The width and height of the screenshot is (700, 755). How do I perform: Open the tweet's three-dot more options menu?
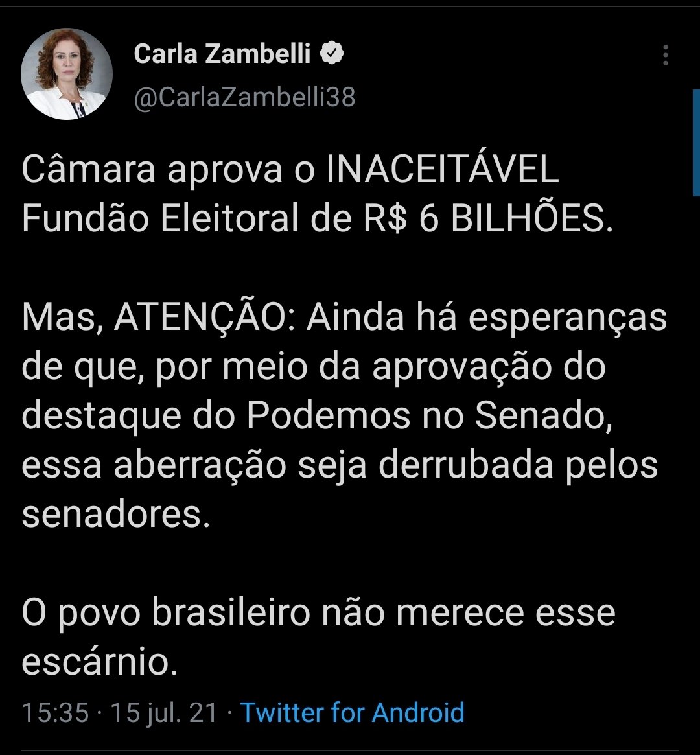tap(666, 55)
